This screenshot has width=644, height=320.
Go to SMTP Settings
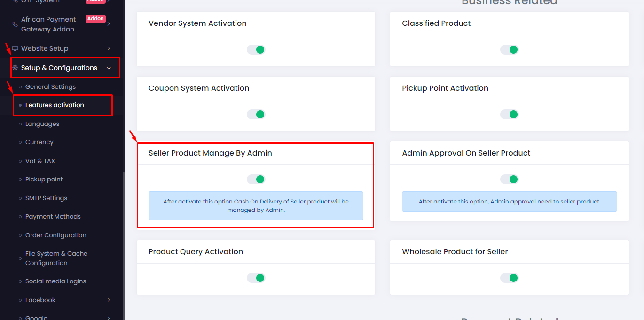46,198
